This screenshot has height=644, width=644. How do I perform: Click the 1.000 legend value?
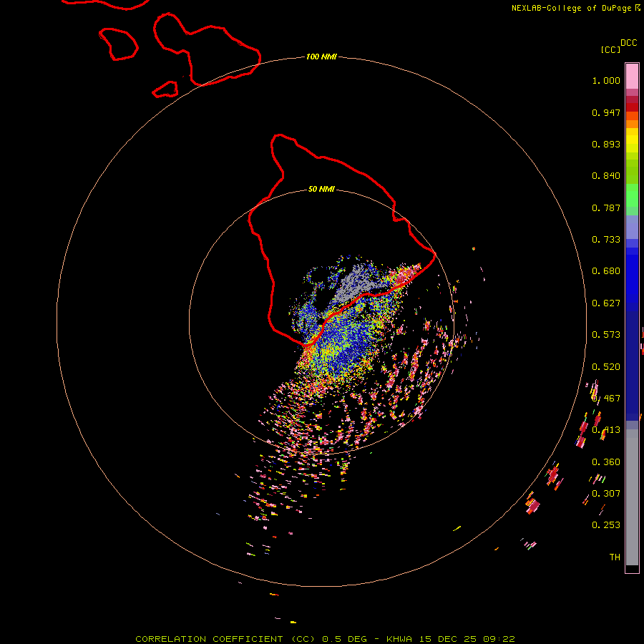(606, 80)
